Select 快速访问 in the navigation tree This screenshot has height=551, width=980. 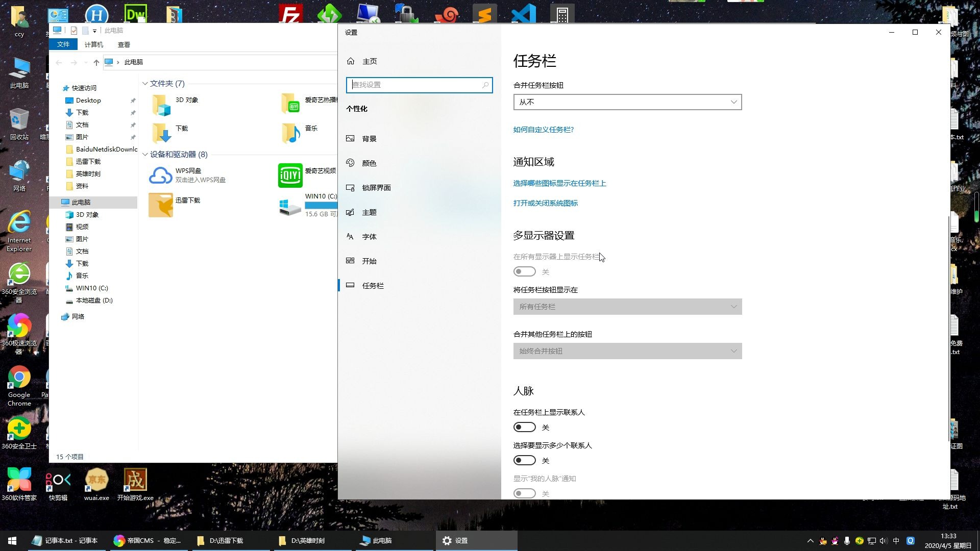84,88
